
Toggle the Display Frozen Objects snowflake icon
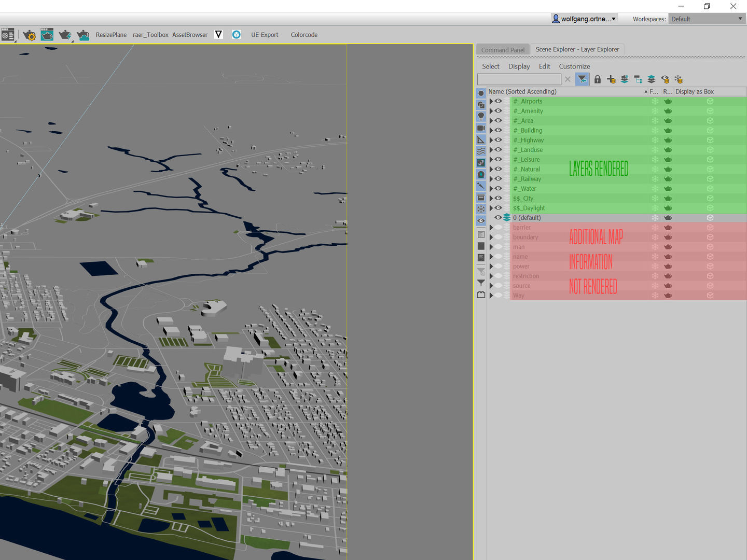(481, 209)
